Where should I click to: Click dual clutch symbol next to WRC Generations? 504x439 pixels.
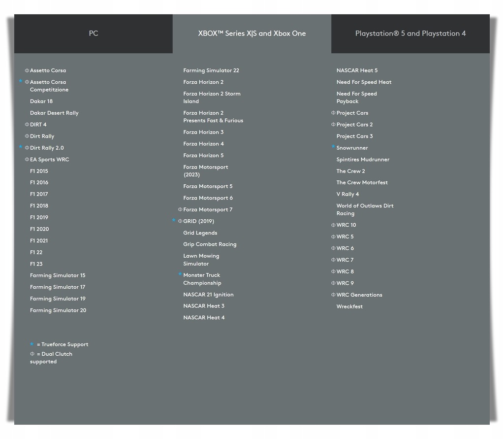tap(333, 295)
